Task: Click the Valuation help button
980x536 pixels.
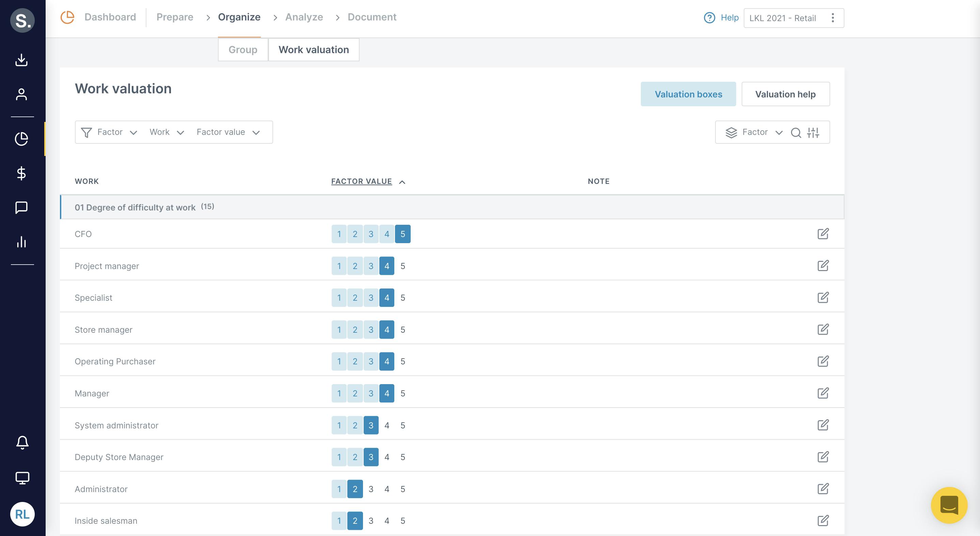Action: click(x=785, y=94)
